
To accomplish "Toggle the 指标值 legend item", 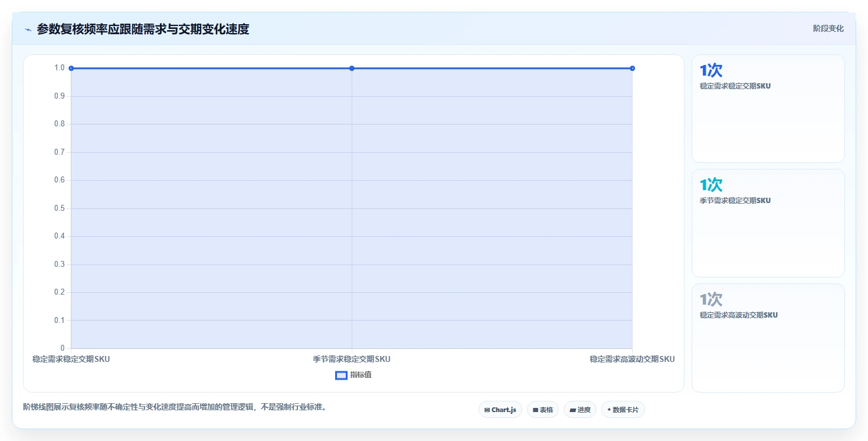I will coord(353,375).
